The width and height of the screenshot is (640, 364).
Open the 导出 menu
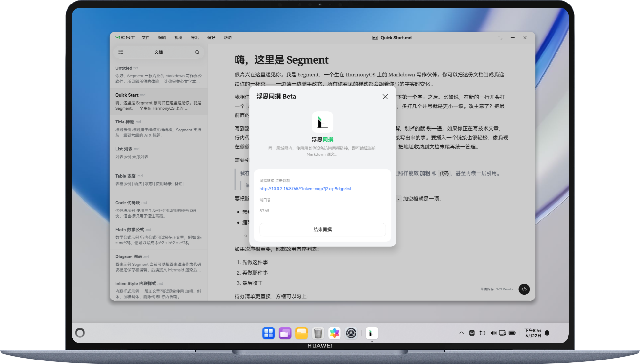pos(195,38)
